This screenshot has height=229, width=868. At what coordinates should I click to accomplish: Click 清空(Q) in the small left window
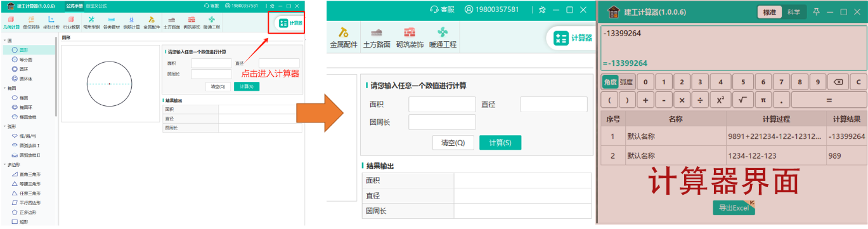218,86
